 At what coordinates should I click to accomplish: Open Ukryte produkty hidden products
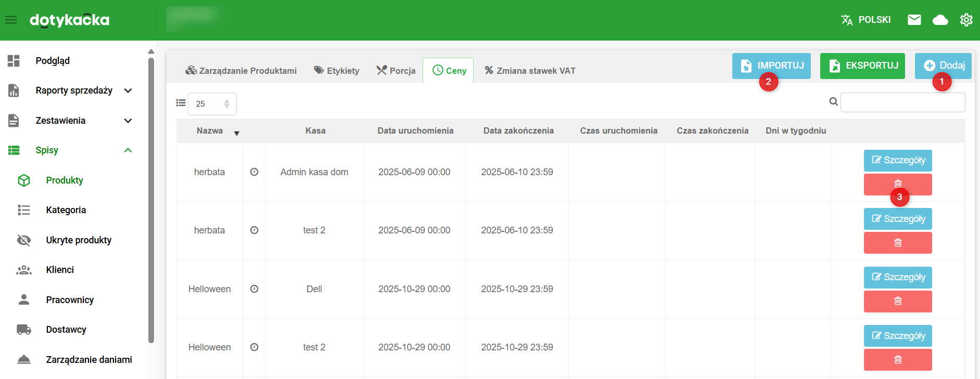tap(79, 240)
